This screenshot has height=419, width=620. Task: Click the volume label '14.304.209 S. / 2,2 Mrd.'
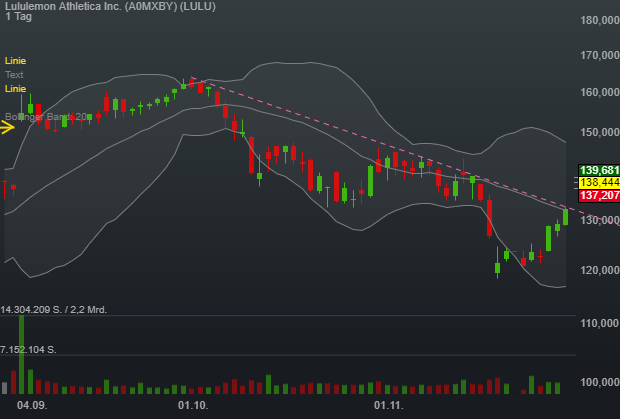coord(54,310)
